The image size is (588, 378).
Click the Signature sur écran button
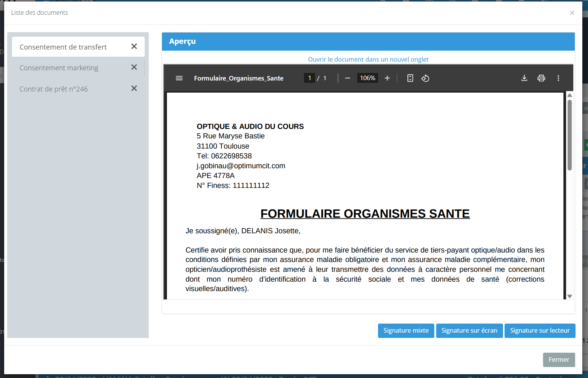click(469, 331)
